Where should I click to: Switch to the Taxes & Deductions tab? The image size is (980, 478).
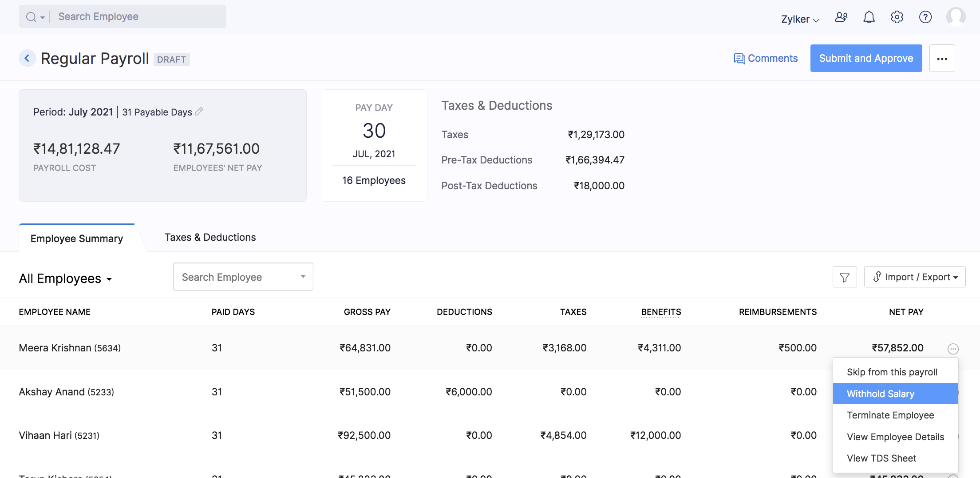pyautogui.click(x=210, y=237)
